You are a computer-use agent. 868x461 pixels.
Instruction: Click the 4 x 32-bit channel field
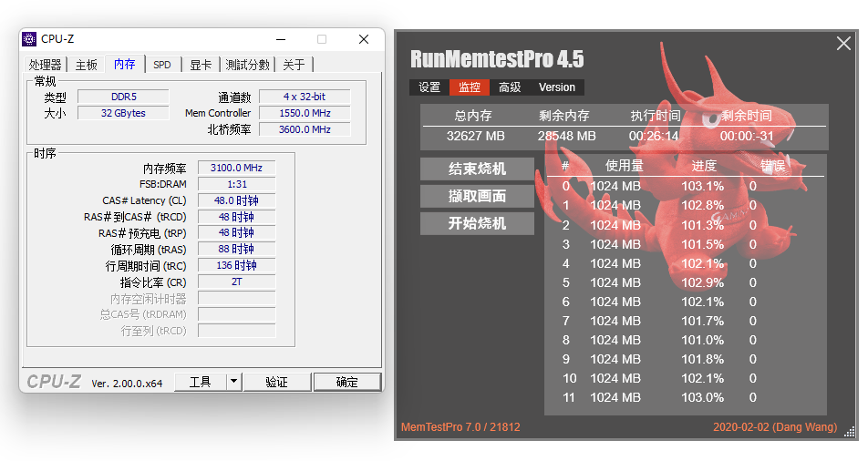[x=305, y=97]
